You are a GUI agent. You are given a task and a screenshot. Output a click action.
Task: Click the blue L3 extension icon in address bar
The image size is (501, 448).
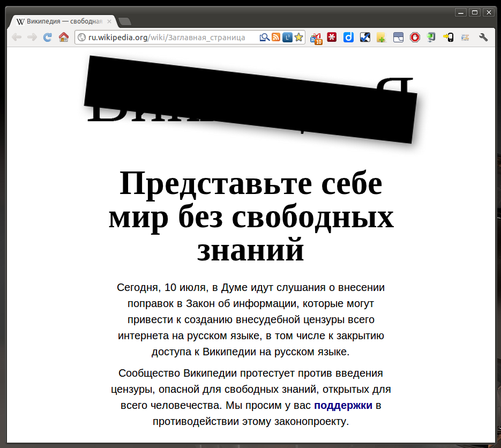coord(287,38)
